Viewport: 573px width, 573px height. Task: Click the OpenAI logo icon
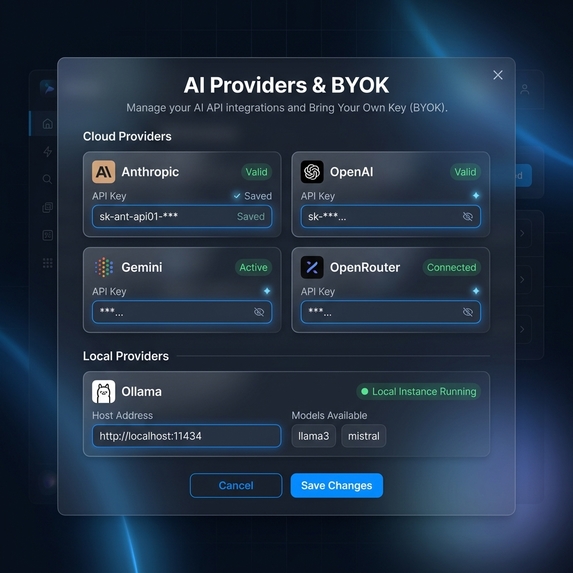[x=312, y=172]
